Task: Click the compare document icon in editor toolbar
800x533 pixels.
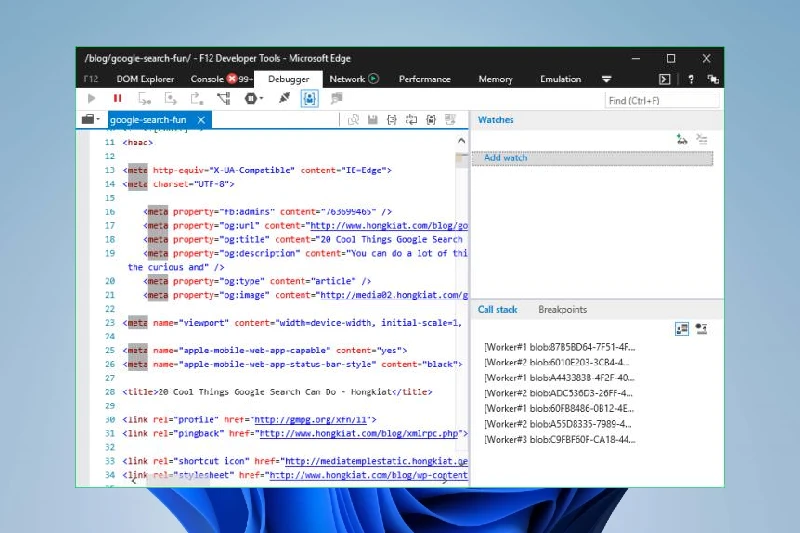Action: (353, 120)
